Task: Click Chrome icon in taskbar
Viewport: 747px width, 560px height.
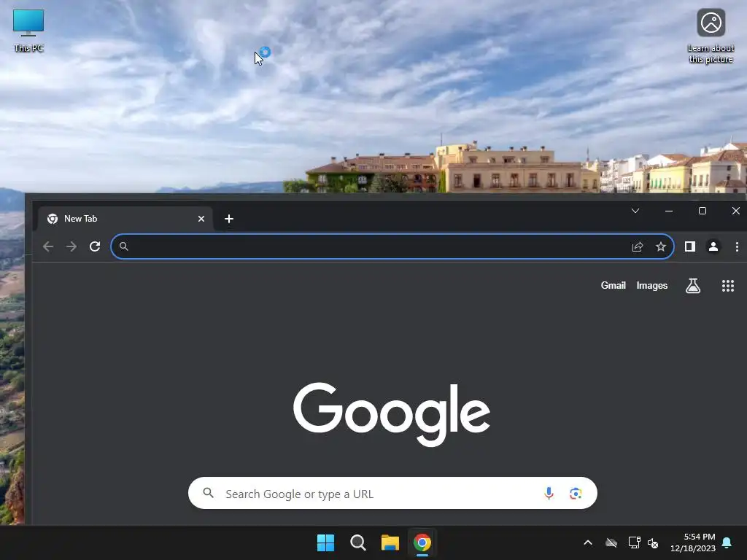Action: pyautogui.click(x=422, y=542)
